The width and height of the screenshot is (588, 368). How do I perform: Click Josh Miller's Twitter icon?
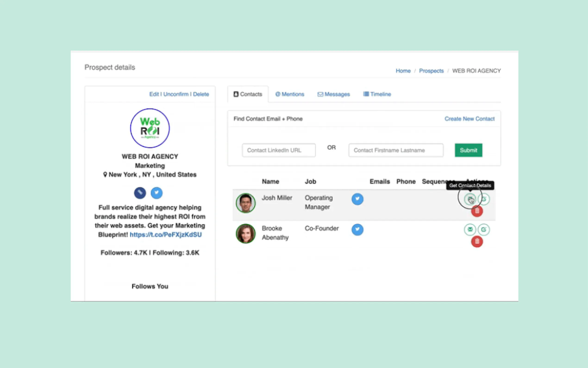pos(357,199)
